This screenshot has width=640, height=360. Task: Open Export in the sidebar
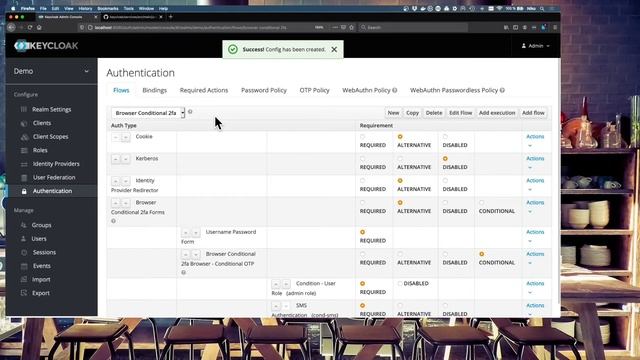(x=41, y=293)
